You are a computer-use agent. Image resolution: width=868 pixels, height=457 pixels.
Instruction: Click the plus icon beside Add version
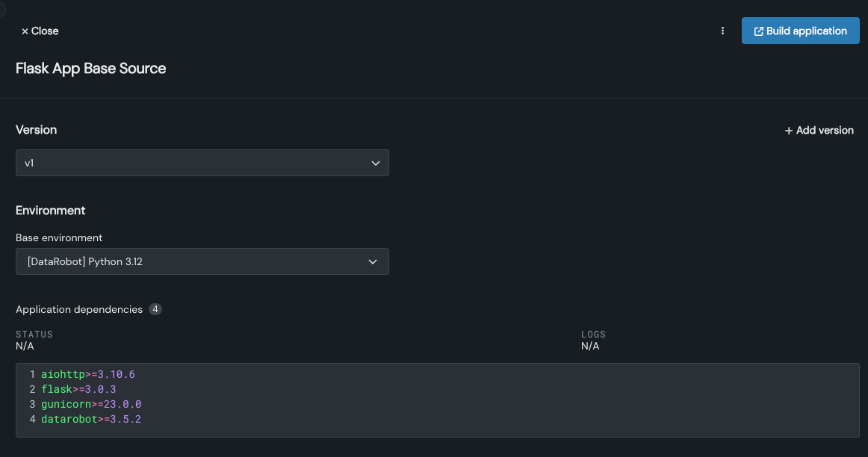[789, 131]
